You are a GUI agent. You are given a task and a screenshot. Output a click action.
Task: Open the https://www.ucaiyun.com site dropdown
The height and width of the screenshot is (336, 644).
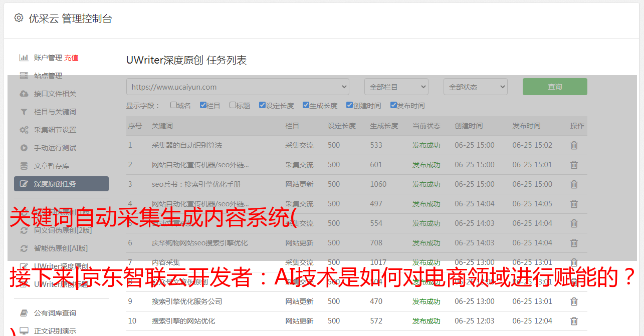click(x=238, y=87)
